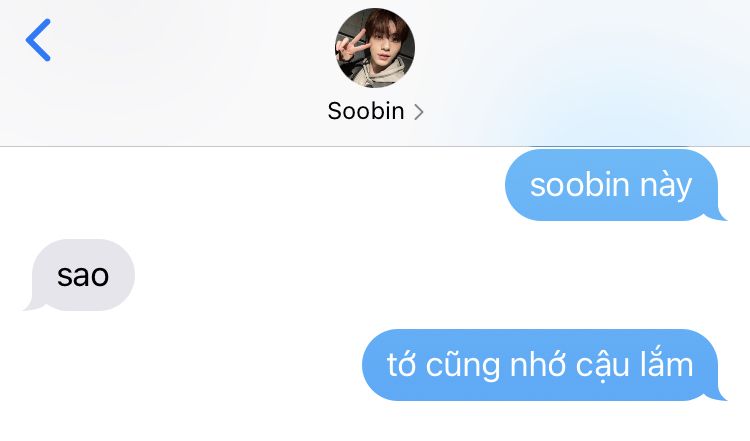Click the peace-sign hand in profile photo
The image size is (750, 441).
tap(347, 46)
